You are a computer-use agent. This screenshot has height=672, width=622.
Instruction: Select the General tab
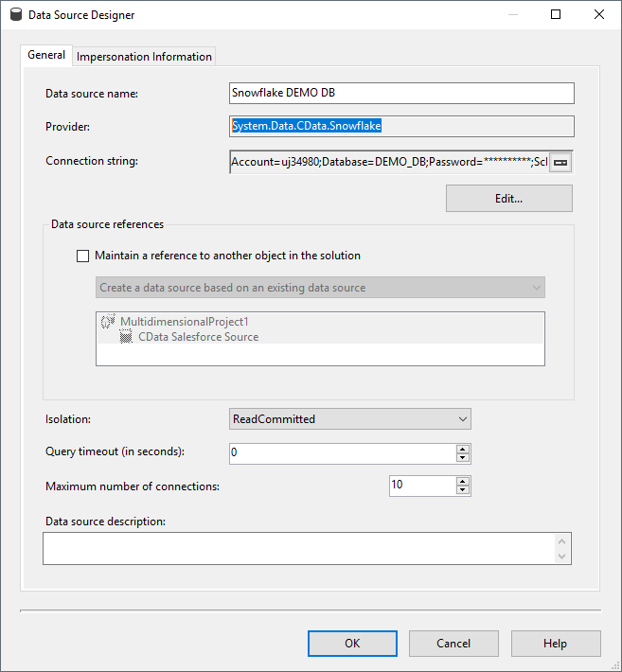[x=46, y=55]
